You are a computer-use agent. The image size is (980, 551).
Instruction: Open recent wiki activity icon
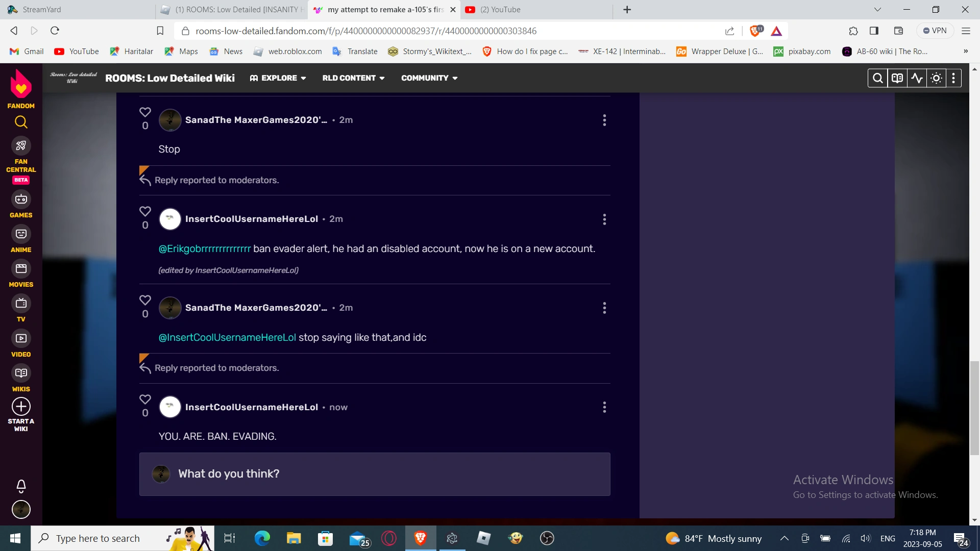coord(917,78)
